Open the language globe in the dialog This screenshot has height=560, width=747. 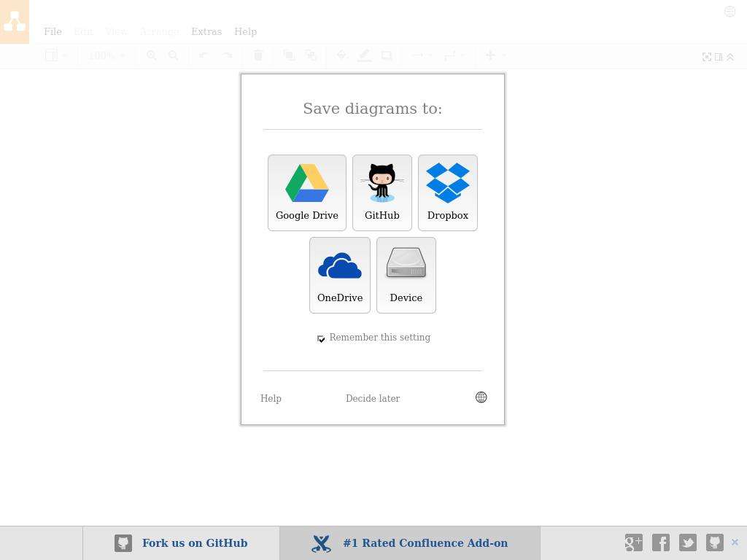[x=481, y=397]
